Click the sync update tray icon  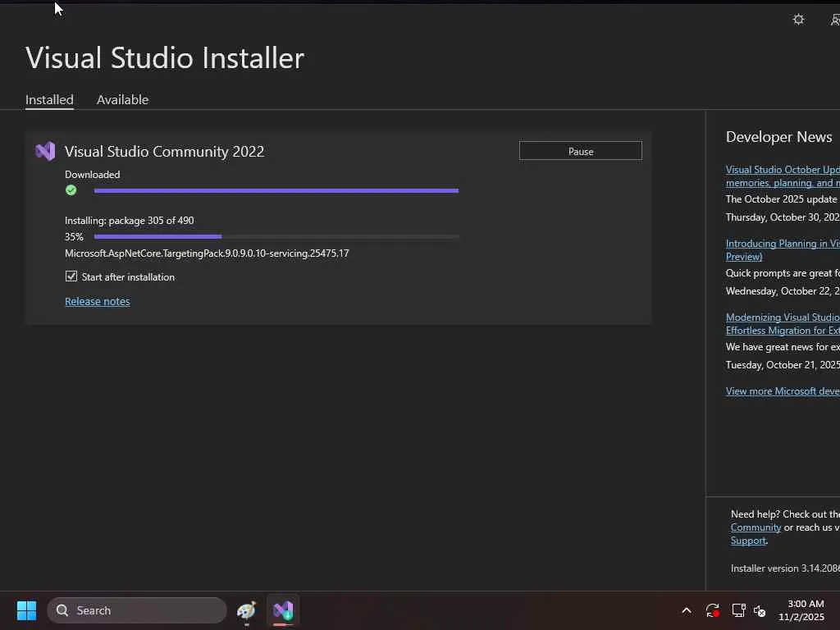[x=713, y=610]
